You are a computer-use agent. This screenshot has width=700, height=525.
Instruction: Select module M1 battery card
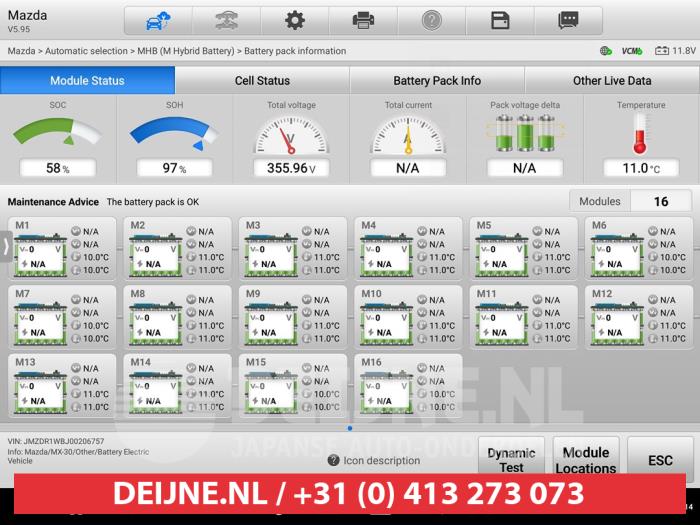tap(62, 249)
